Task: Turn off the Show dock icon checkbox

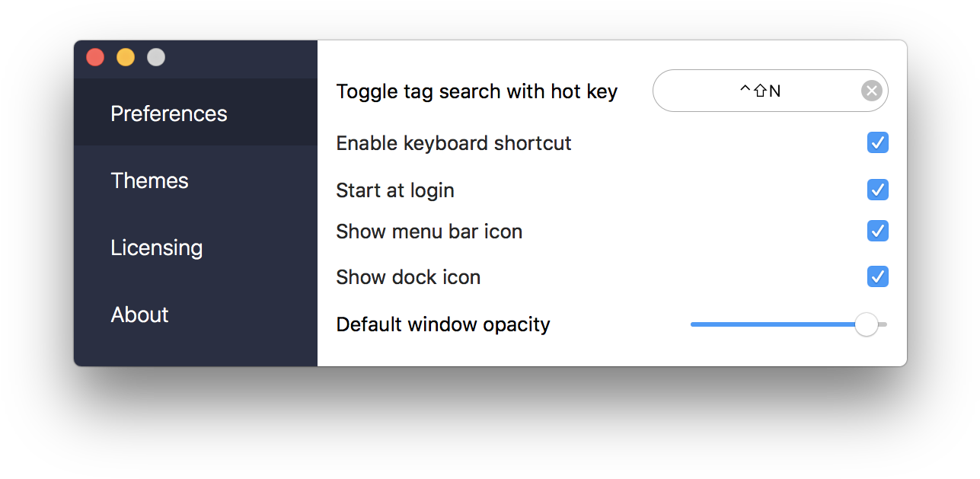Action: click(878, 276)
